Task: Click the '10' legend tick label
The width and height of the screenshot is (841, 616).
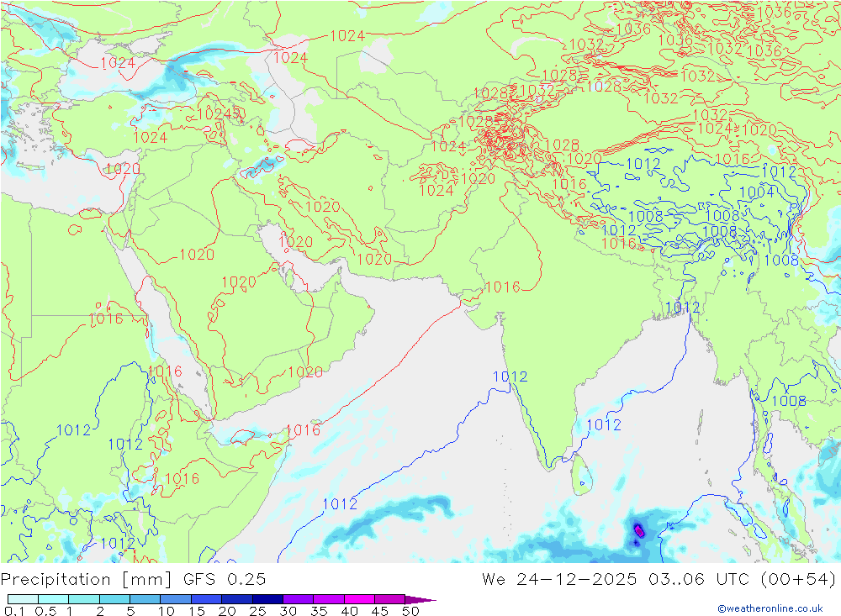Action: tap(167, 611)
